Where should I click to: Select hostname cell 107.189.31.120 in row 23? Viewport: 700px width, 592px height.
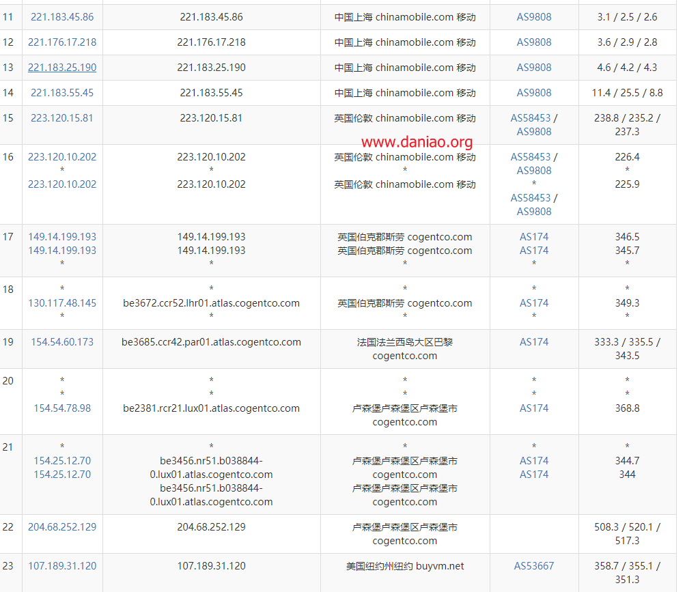point(211,565)
